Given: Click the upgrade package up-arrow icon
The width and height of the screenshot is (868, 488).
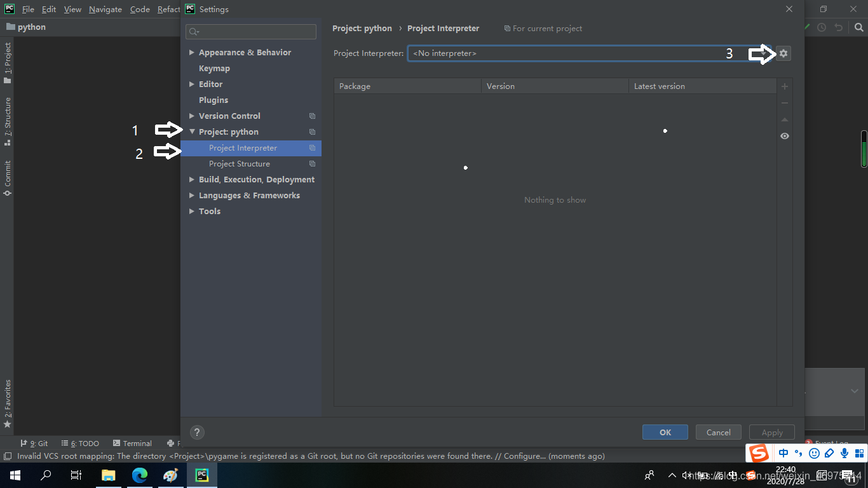Looking at the screenshot, I should click(785, 119).
